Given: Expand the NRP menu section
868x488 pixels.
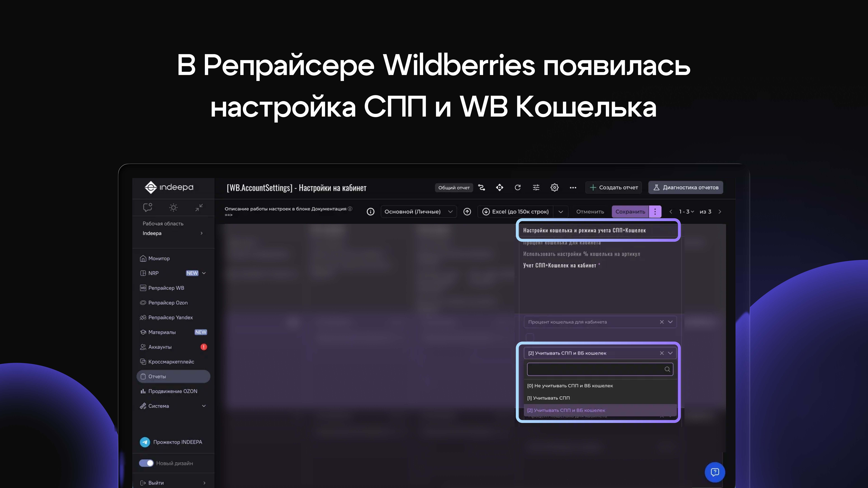Looking at the screenshot, I should click(204, 273).
